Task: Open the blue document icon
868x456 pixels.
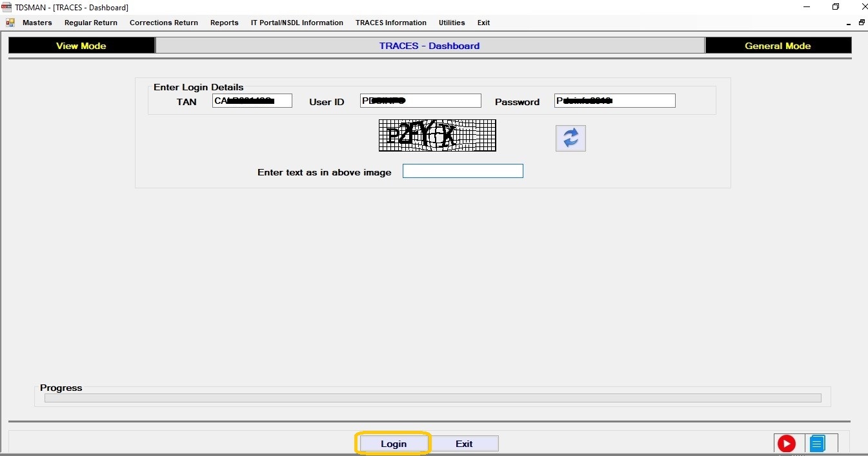Action: click(x=817, y=444)
